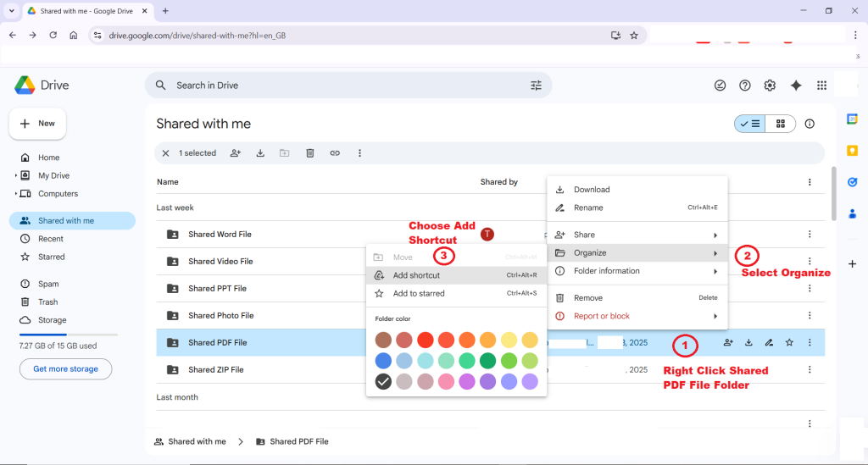Click the Gemini sparkle icon

796,86
